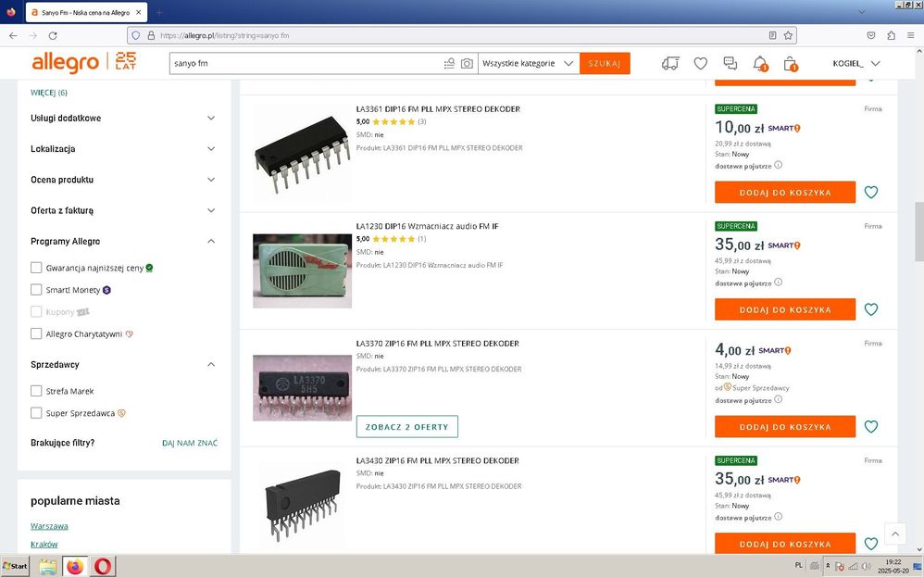Go back to the previous page

click(x=13, y=35)
